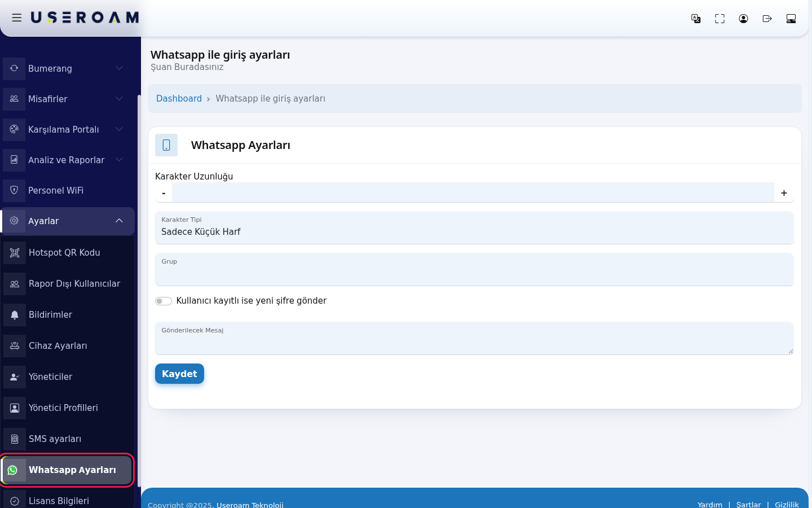Click the USEROAM logo

(x=85, y=17)
